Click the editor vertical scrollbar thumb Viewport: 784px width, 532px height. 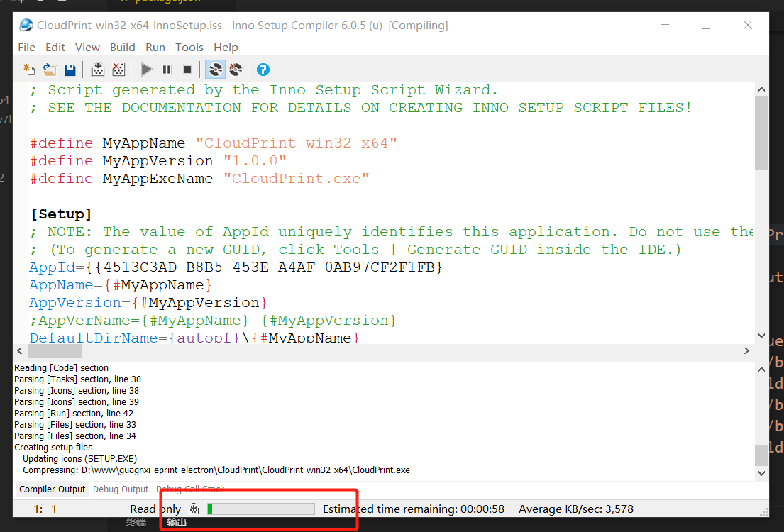761,133
